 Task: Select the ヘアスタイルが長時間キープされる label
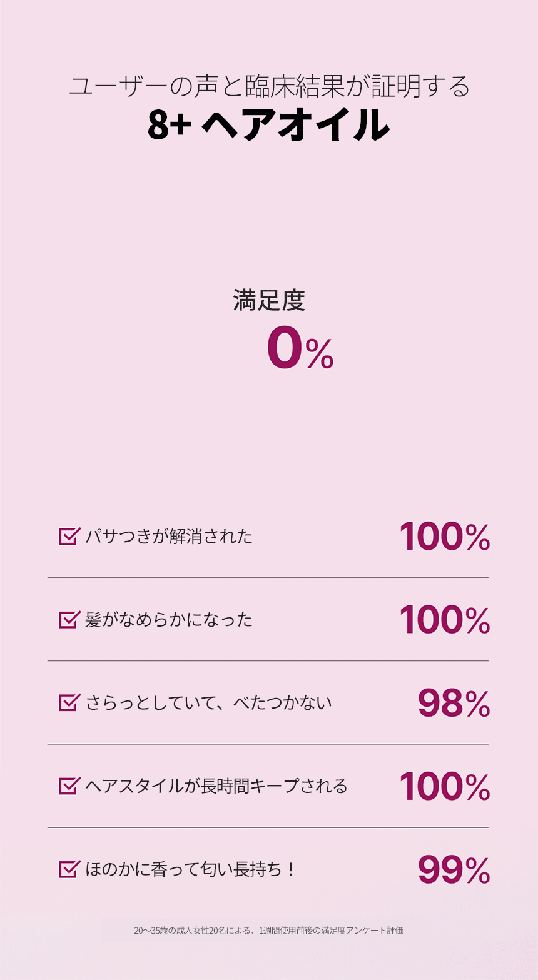[x=216, y=786]
